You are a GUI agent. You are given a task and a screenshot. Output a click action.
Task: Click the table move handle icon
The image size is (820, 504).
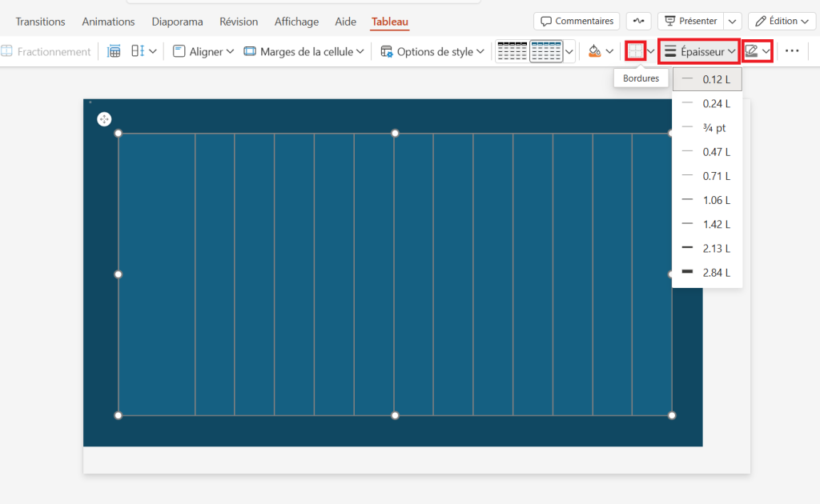(x=104, y=119)
